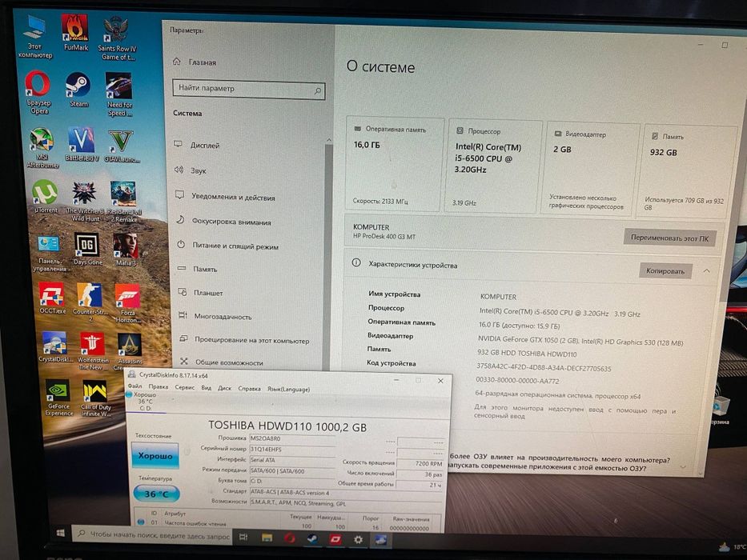Click the Процессор i5-6500 card
747x560 pixels.
[x=494, y=166]
